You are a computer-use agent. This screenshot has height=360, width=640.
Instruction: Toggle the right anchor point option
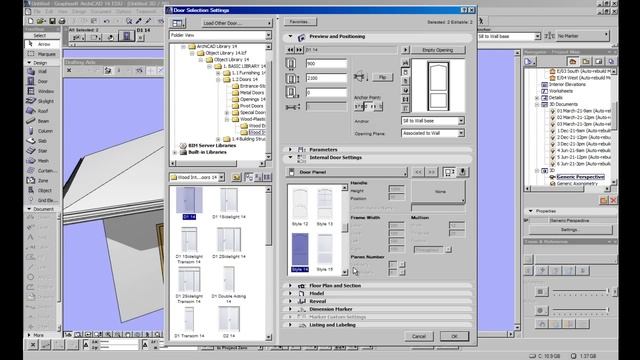pos(378,107)
